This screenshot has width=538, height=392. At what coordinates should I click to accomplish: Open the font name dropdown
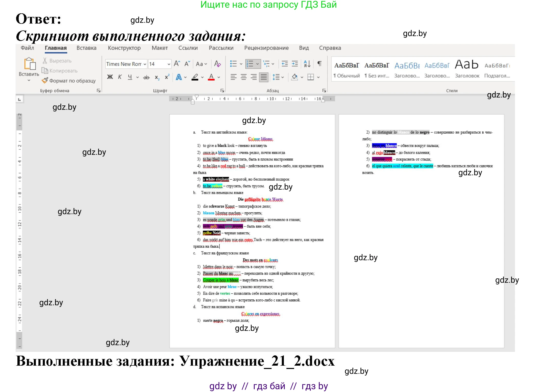(145, 64)
